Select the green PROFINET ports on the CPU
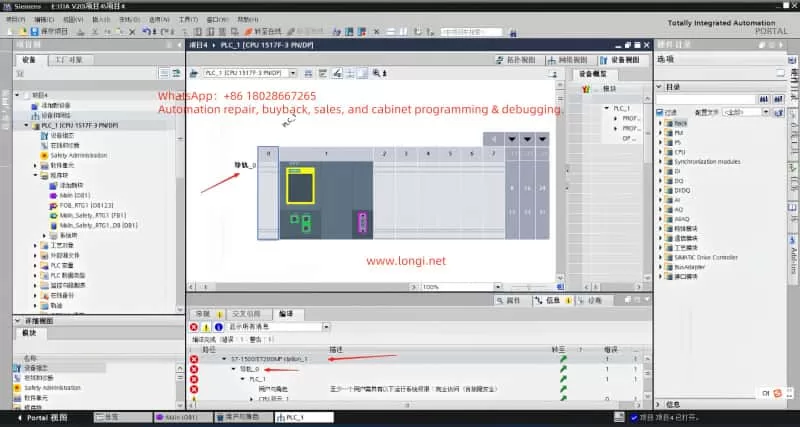This screenshot has width=800, height=427. (301, 222)
